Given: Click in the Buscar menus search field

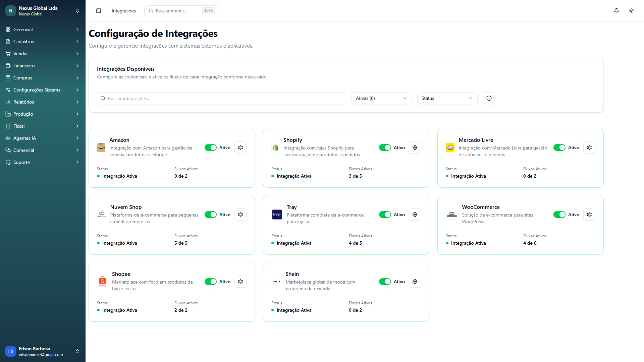Looking at the screenshot, I should [x=182, y=11].
